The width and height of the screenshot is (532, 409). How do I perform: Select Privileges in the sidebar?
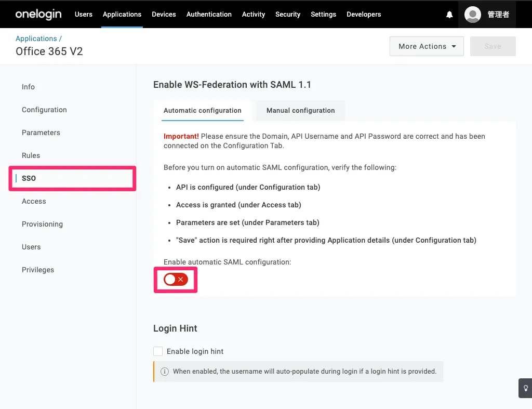pyautogui.click(x=38, y=270)
